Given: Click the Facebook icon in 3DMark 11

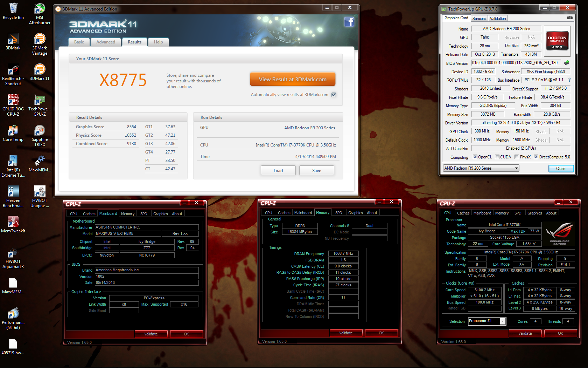Looking at the screenshot, I should [349, 22].
